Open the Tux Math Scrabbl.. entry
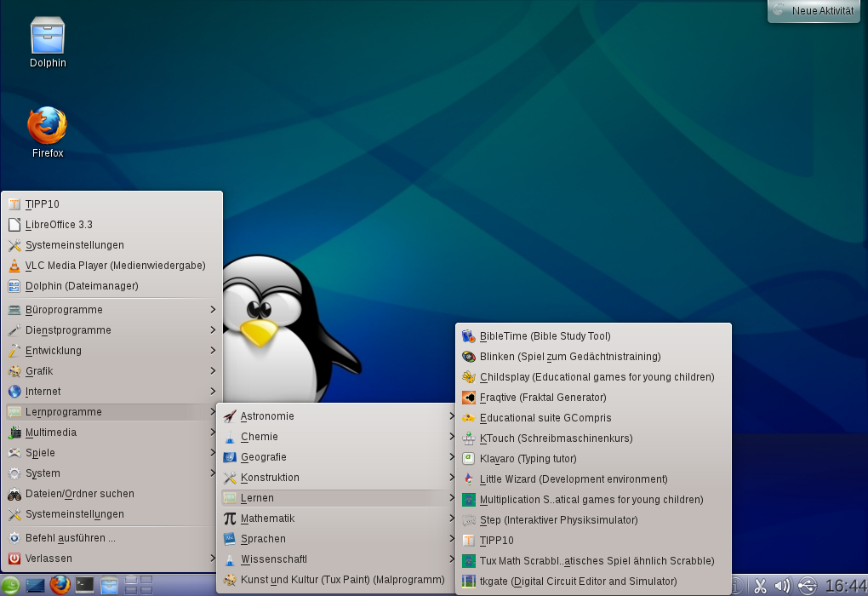868x596 pixels. (593, 561)
